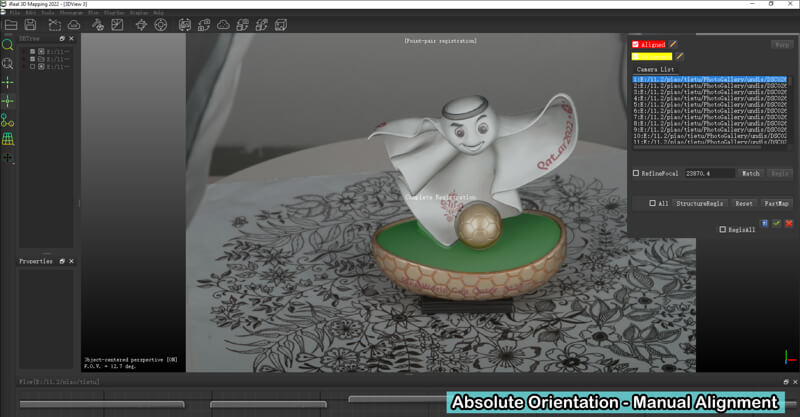Click the square diagonal-line toolbar icon
Viewport: 800px width, 417px height.
(117, 24)
